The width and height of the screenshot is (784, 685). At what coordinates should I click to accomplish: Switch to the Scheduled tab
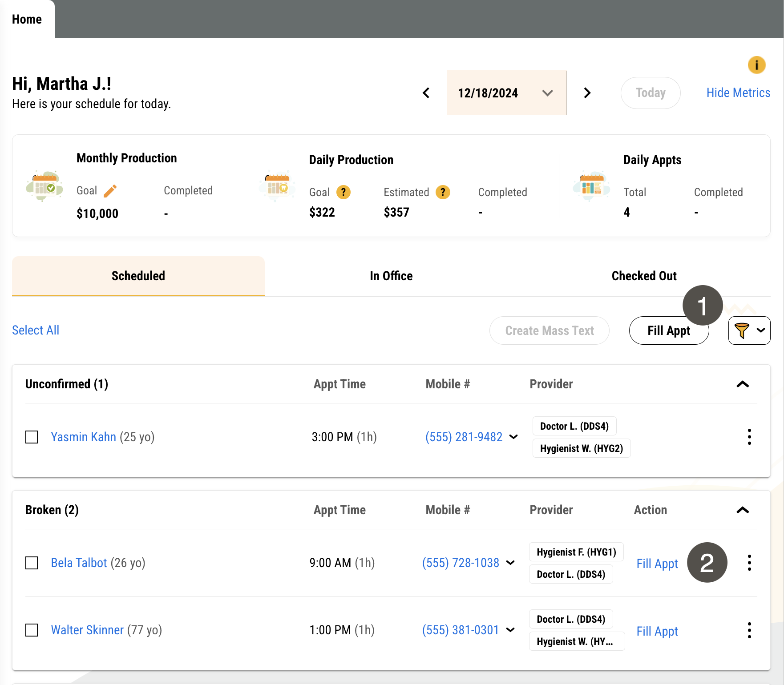coord(138,276)
